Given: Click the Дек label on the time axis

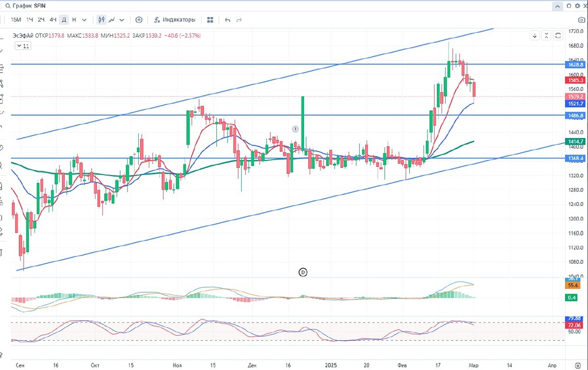Looking at the screenshot, I should coord(252,365).
